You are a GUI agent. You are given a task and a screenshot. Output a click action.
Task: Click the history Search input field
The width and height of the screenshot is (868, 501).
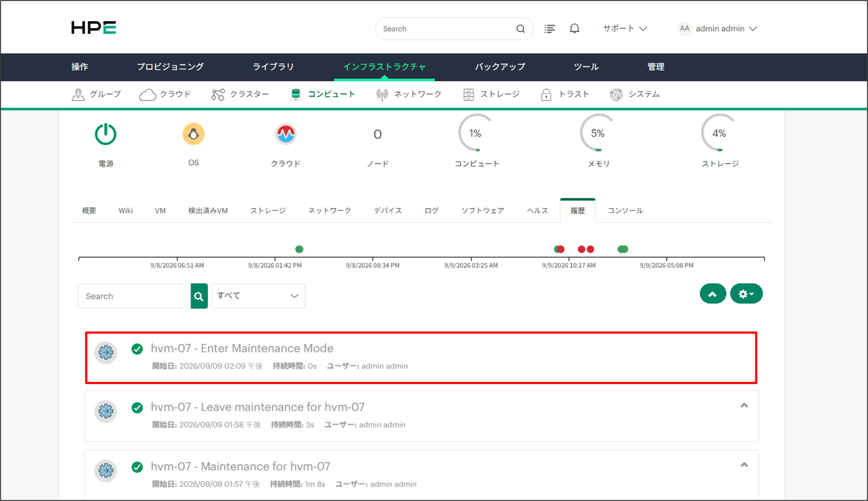click(134, 296)
